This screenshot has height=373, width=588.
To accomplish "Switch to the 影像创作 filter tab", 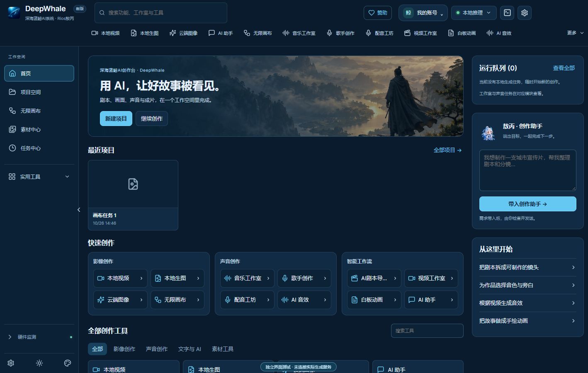I will 124,349.
